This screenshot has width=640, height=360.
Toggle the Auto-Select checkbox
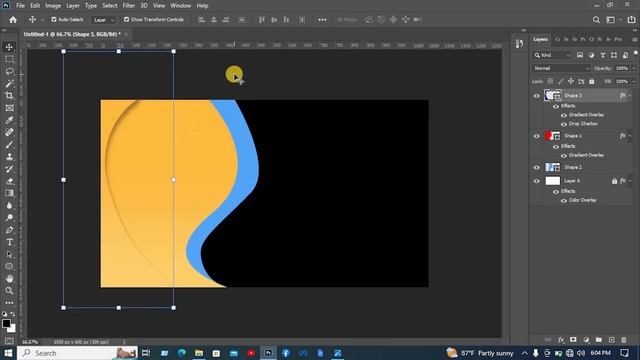point(54,20)
